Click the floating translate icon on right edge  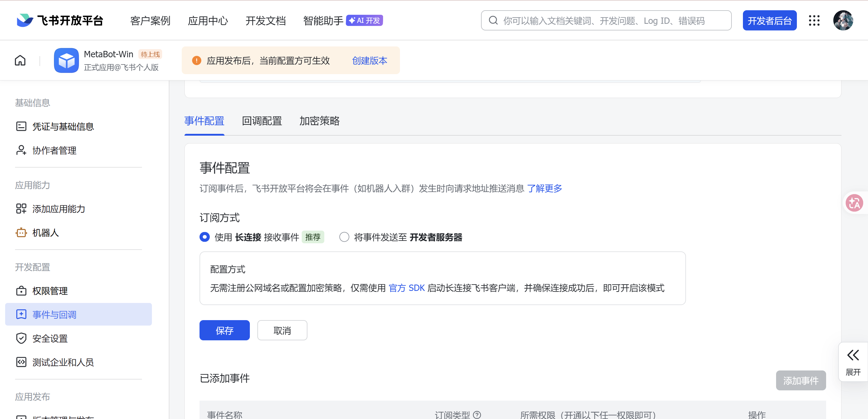854,203
